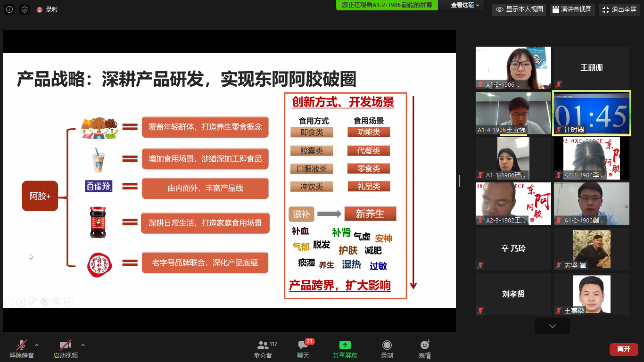The height and width of the screenshot is (362, 644).
Task: Click the 礼品类 label
Action: click(x=369, y=187)
